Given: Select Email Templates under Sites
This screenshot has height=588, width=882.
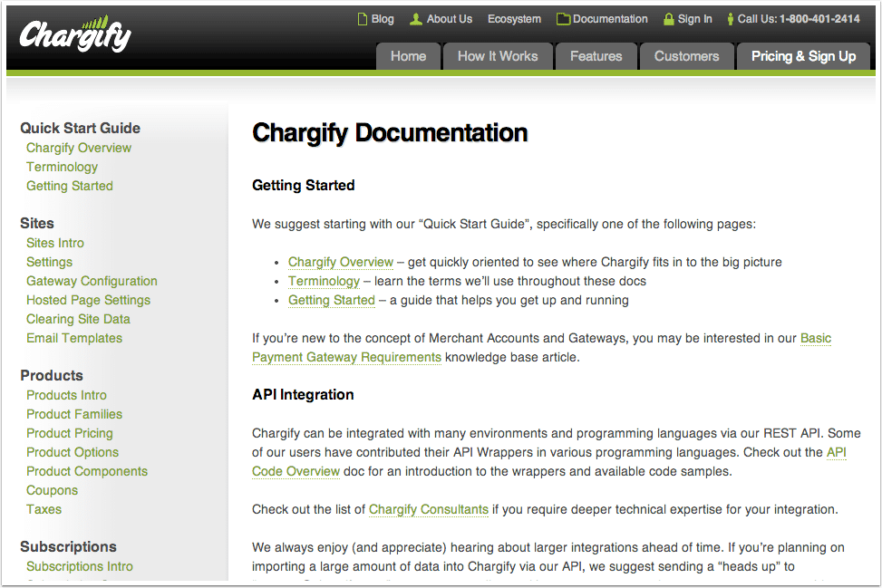Looking at the screenshot, I should (74, 338).
